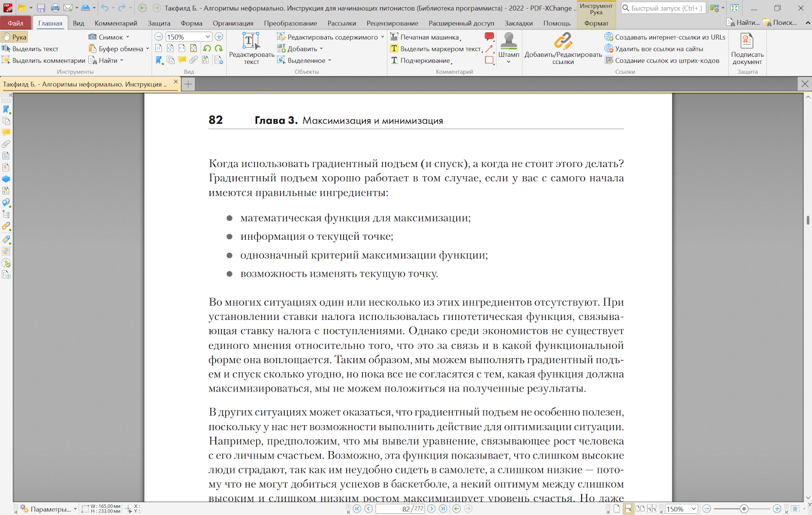Click the zoom slider handle in status bar
This screenshot has height=515, width=812.
(x=744, y=508)
